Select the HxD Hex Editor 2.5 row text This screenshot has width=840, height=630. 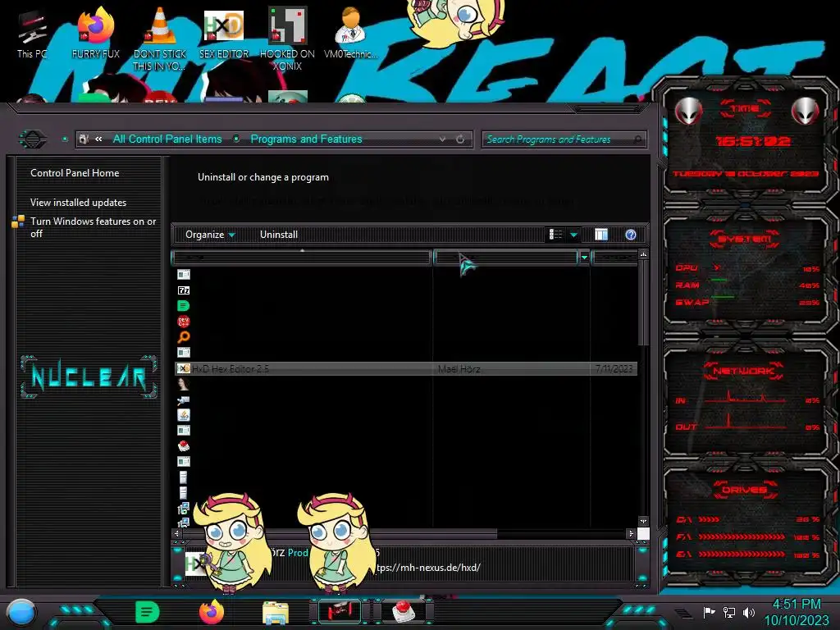[231, 368]
